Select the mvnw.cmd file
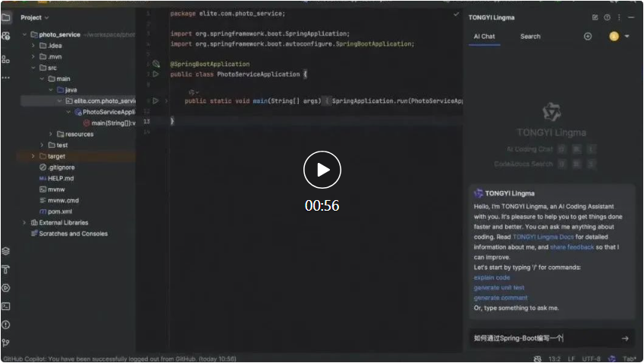Image resolution: width=644 pixels, height=363 pixels. point(59,201)
